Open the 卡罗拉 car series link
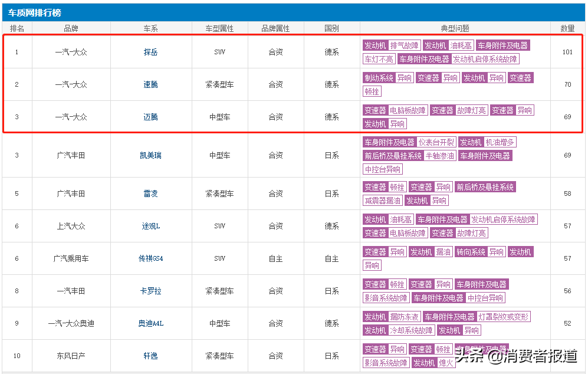The width and height of the screenshot is (588, 374). 150,291
